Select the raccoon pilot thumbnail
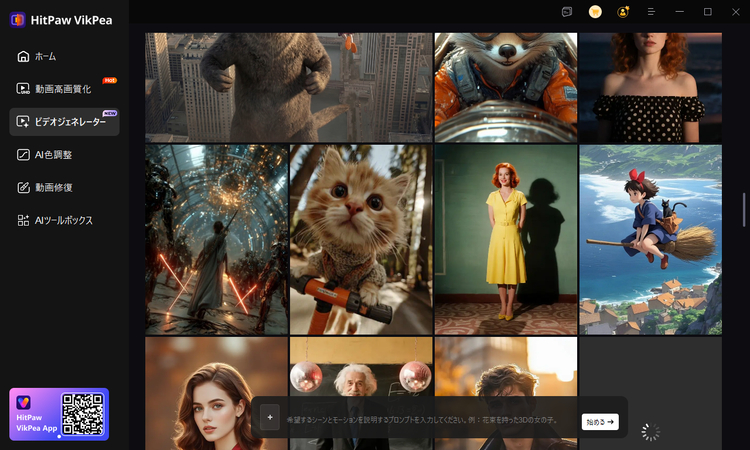This screenshot has width=750, height=450. 506,88
